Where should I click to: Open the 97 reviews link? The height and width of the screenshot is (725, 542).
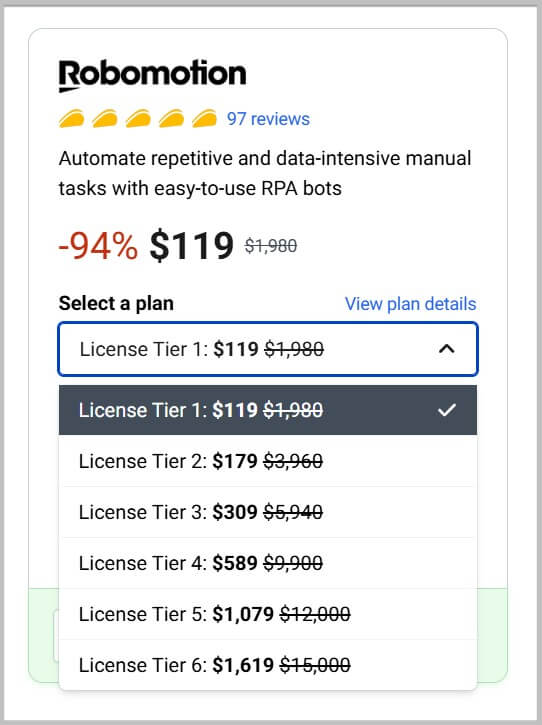click(268, 119)
